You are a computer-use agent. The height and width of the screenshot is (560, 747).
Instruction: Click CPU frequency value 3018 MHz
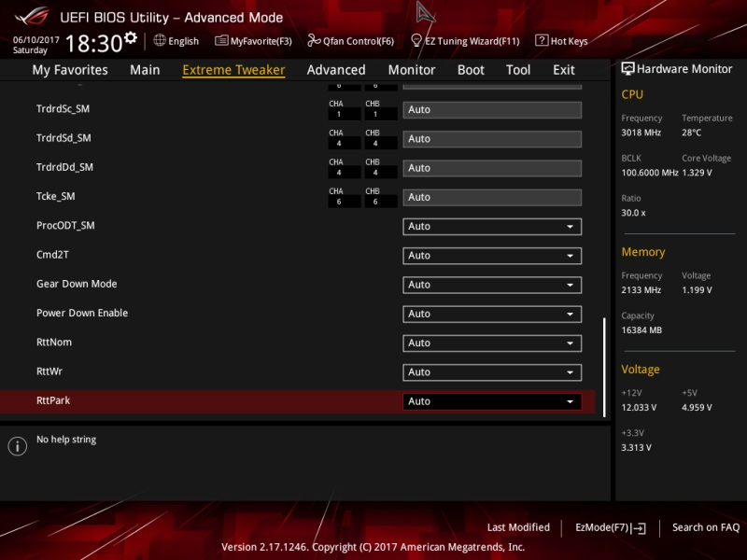click(641, 133)
